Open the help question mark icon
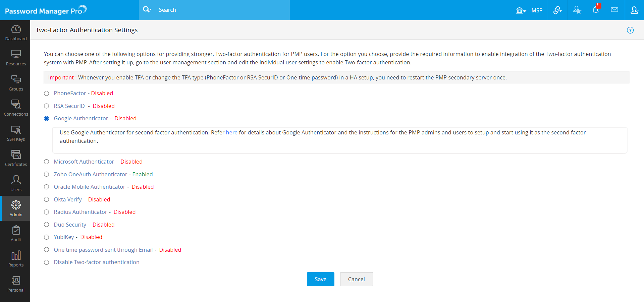Screen dimensions: 644x302 tap(630, 30)
